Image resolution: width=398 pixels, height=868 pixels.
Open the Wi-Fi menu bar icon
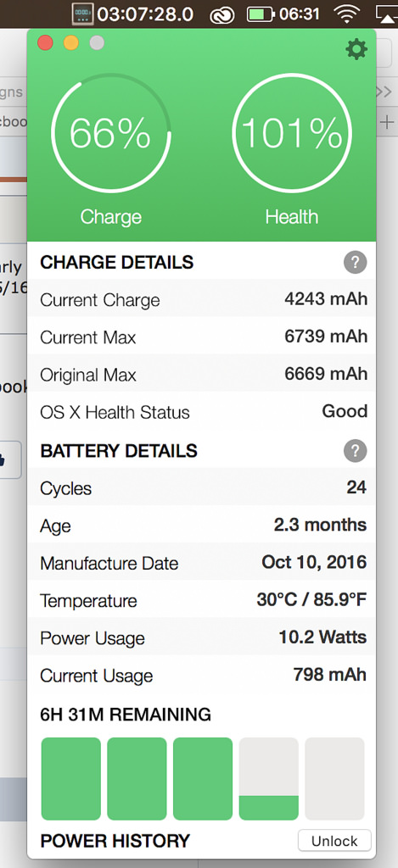tap(347, 14)
